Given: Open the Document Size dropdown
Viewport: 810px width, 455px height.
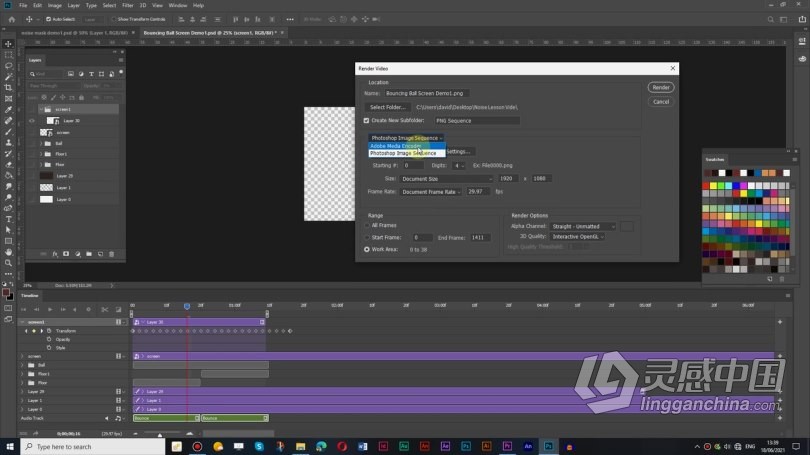Looking at the screenshot, I should 446,179.
